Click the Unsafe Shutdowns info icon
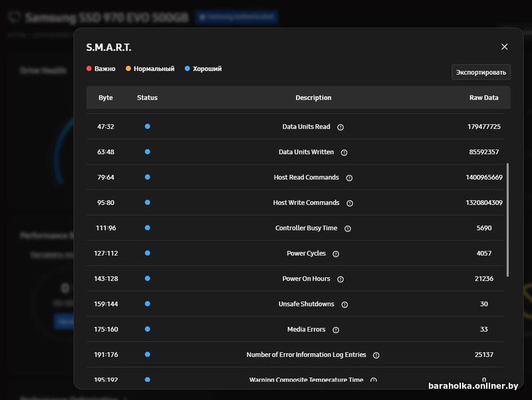Viewport: 532px width, 400px height. 344,304
